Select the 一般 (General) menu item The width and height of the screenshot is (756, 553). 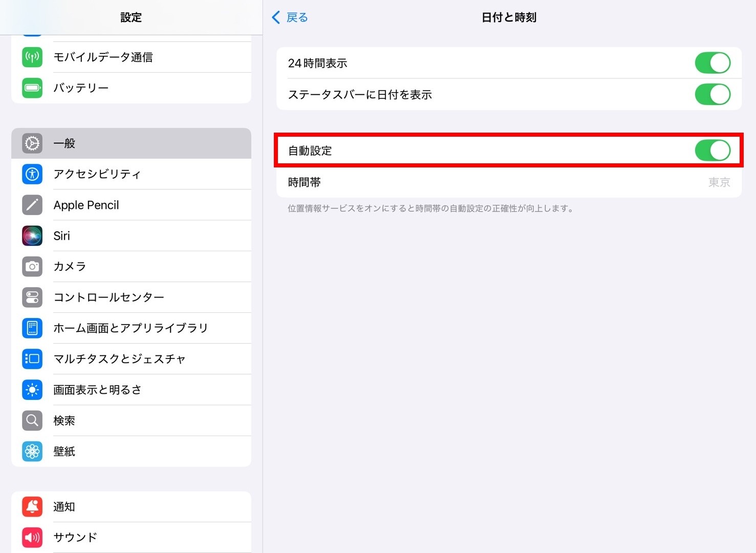pos(131,143)
